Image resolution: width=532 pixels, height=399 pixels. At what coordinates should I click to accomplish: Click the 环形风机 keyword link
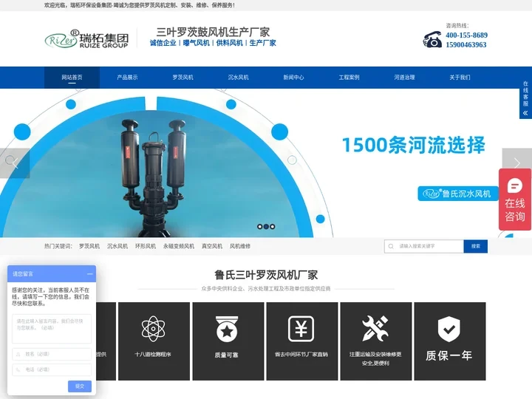[x=146, y=246]
